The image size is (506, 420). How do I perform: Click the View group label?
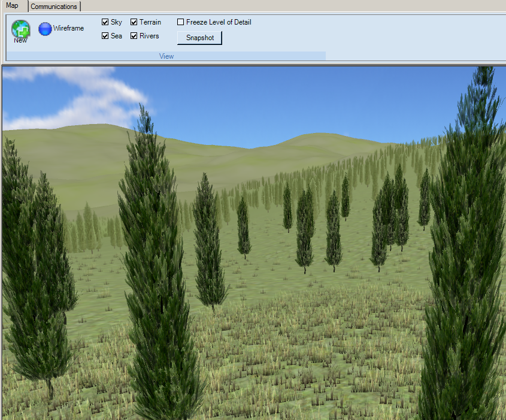click(x=166, y=56)
